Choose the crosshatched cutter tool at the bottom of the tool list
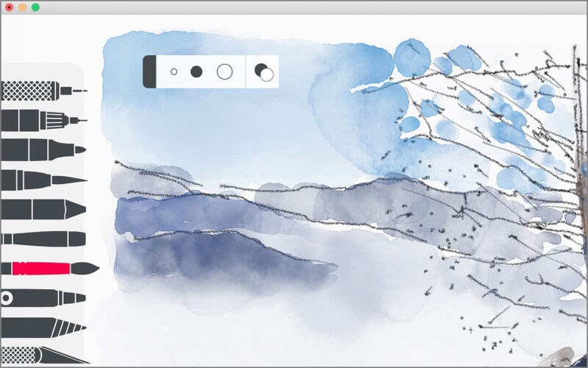588x368 pixels. pyautogui.click(x=45, y=355)
